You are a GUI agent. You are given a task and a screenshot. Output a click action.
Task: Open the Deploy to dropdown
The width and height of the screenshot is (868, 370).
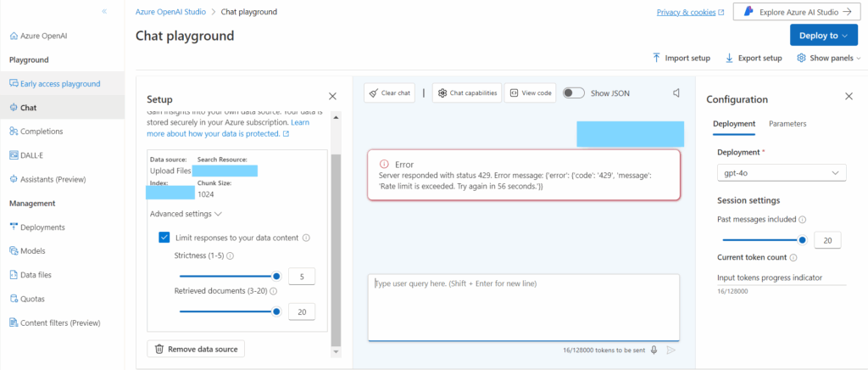pyautogui.click(x=824, y=36)
